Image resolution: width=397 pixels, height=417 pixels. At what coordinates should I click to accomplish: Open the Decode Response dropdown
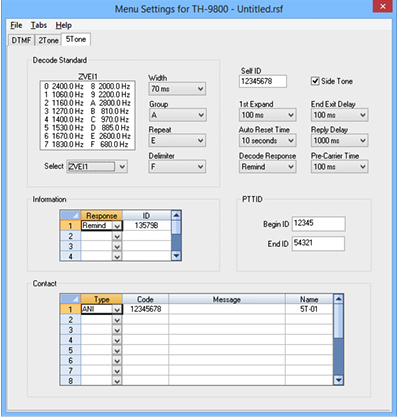[x=267, y=167]
